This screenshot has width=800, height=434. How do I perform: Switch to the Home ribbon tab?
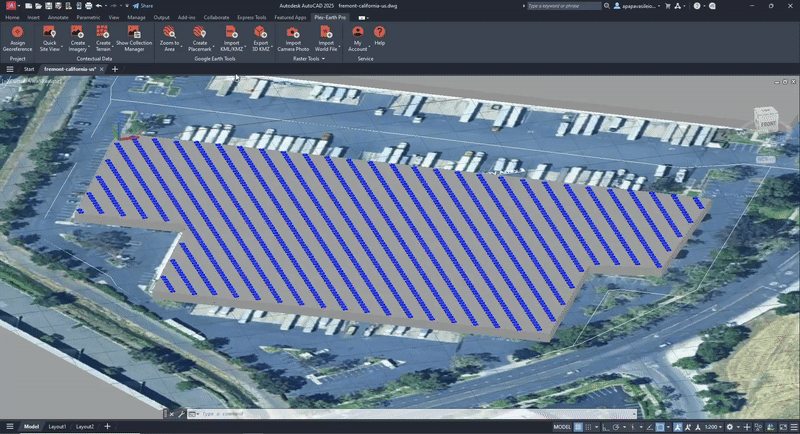click(12, 17)
